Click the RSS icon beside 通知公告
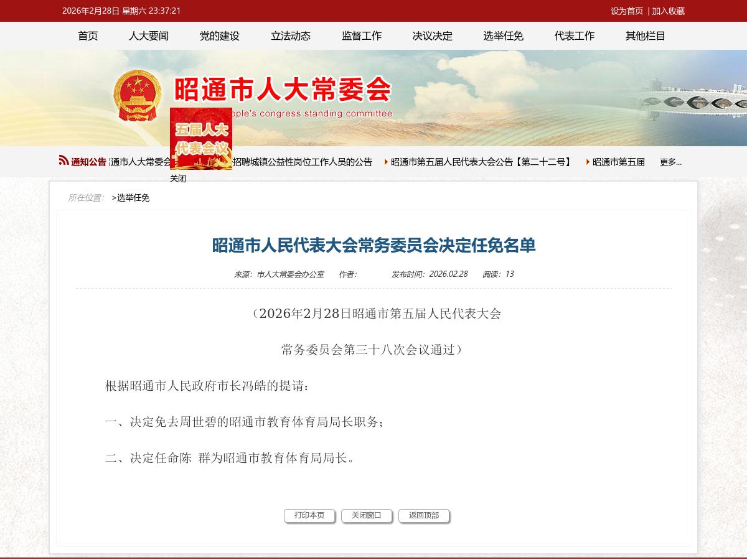 [x=63, y=161]
